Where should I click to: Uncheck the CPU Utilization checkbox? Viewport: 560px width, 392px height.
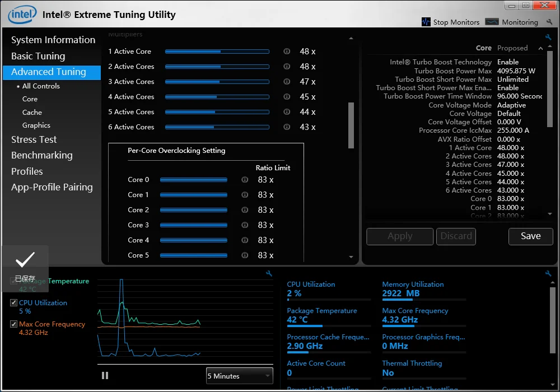[14, 303]
